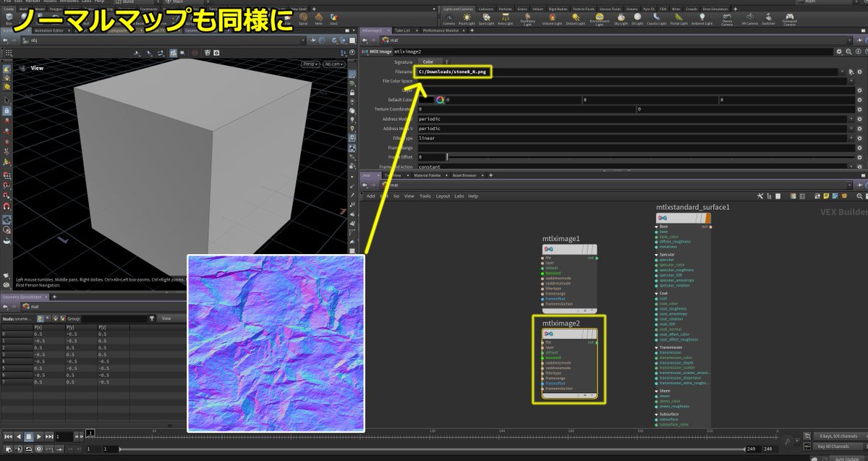Stop timeline playback
The height and width of the screenshot is (461, 868).
point(29,436)
